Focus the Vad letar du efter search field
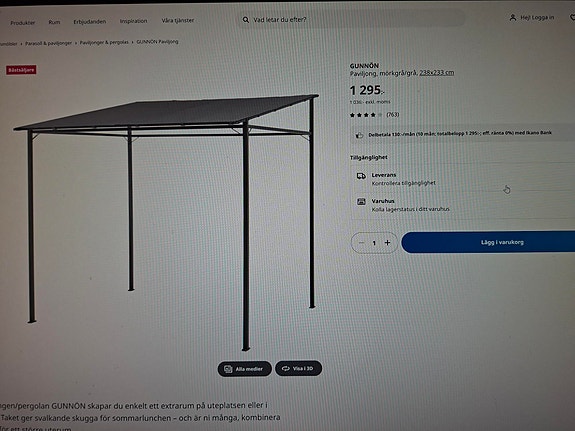575x431 pixels. 352,19
